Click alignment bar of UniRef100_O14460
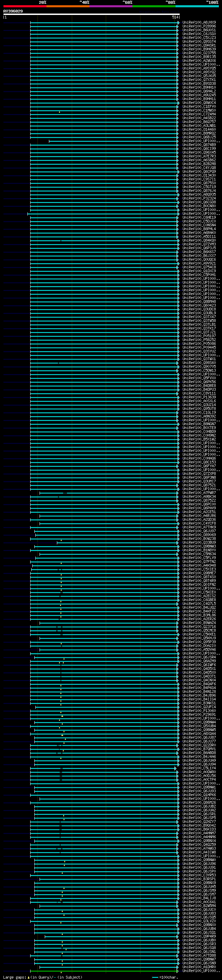Image resolution: width=222 pixels, height=980 pixels. tap(104, 129)
